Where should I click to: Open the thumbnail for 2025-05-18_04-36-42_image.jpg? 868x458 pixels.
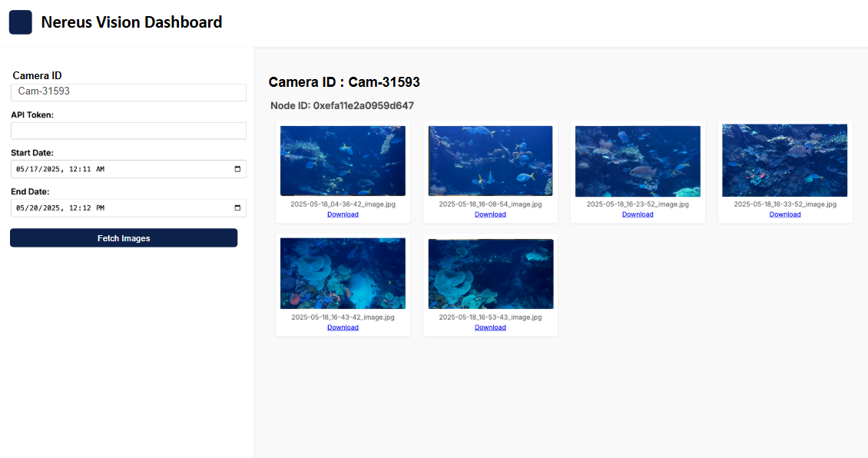coord(343,160)
